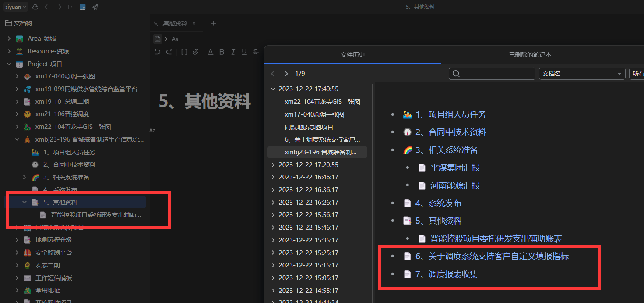Image resolution: width=644 pixels, height=303 pixels.
Task: Open xm19-101总调二期 in the document tree
Action: coord(62,102)
